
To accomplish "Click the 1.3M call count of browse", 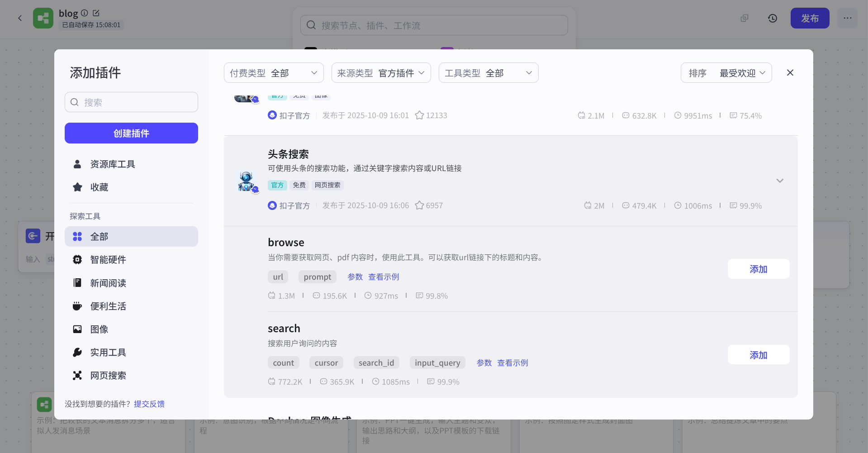I will click(x=281, y=296).
